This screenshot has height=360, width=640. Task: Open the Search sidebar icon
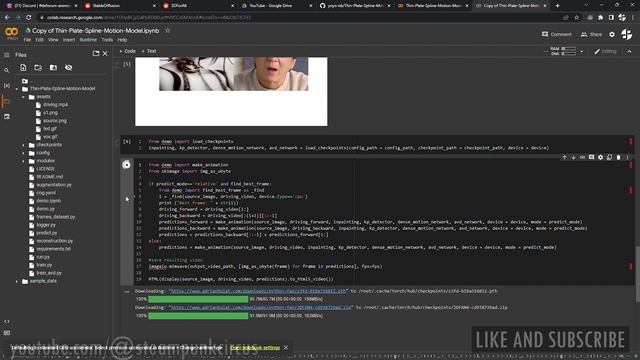coord(7,70)
